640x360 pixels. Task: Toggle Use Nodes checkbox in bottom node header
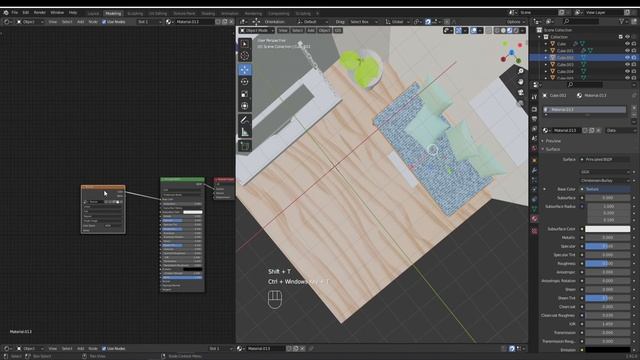pos(104,349)
